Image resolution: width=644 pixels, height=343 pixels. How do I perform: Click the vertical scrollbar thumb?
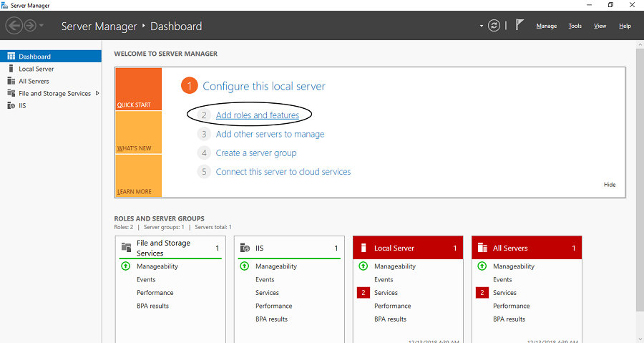point(640,180)
